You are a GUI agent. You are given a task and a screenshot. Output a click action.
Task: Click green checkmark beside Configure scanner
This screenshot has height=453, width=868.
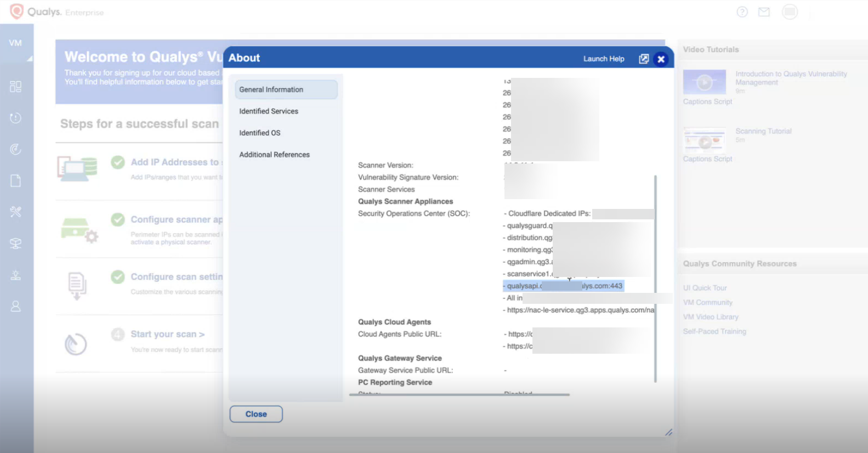pos(117,219)
